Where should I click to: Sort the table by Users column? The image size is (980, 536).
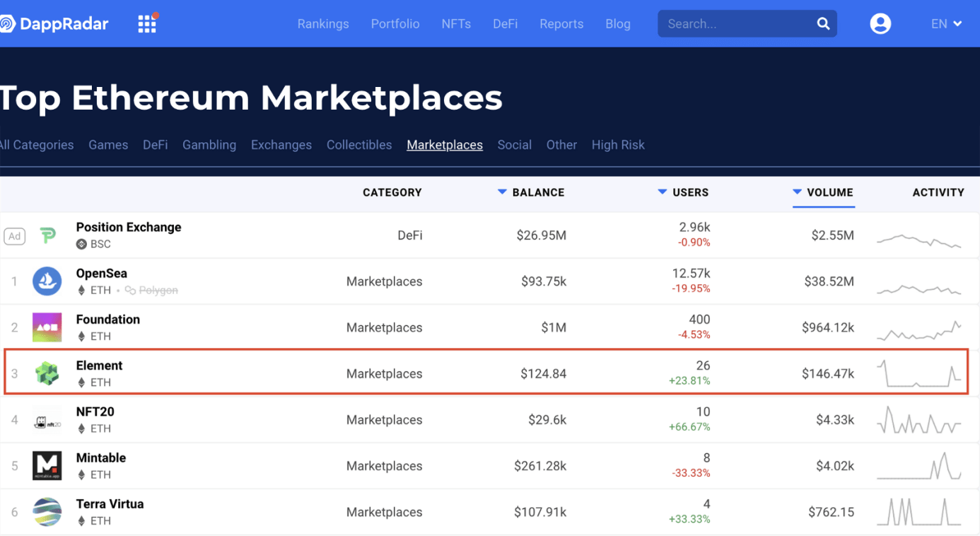click(683, 192)
